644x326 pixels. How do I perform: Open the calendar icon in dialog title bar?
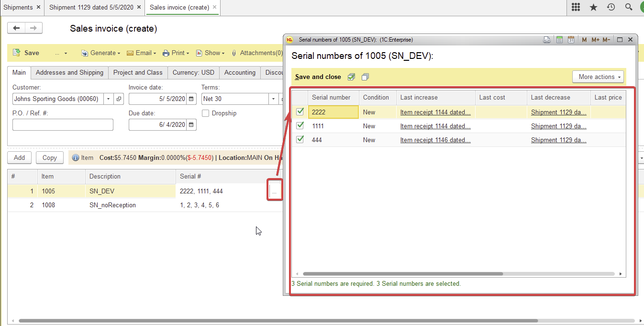(571, 40)
